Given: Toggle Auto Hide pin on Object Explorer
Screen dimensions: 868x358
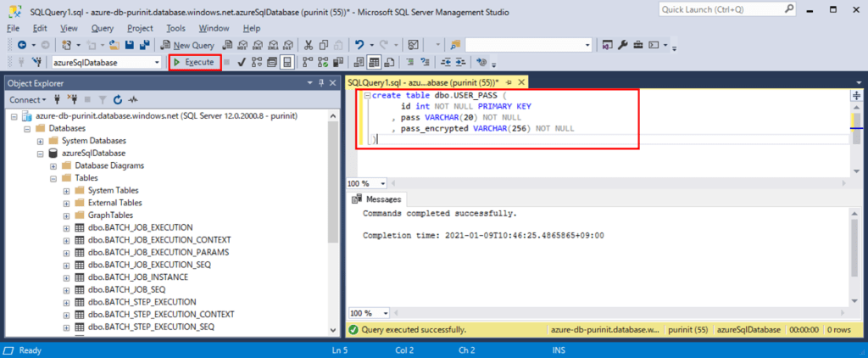Looking at the screenshot, I should pyautogui.click(x=321, y=83).
